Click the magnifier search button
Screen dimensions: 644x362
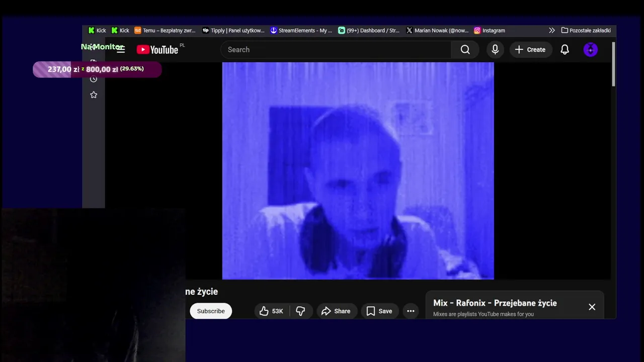pyautogui.click(x=465, y=49)
